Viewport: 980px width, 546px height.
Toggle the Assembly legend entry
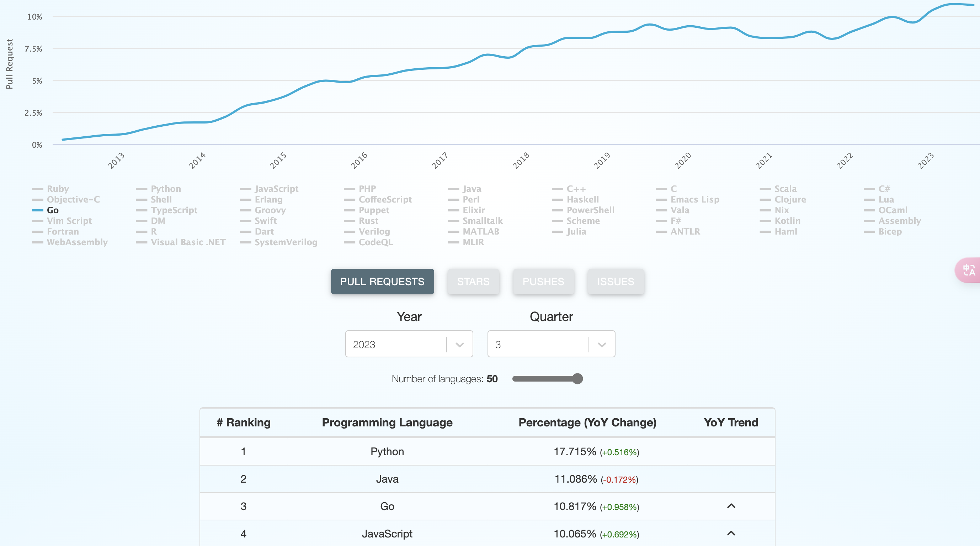(x=892, y=221)
